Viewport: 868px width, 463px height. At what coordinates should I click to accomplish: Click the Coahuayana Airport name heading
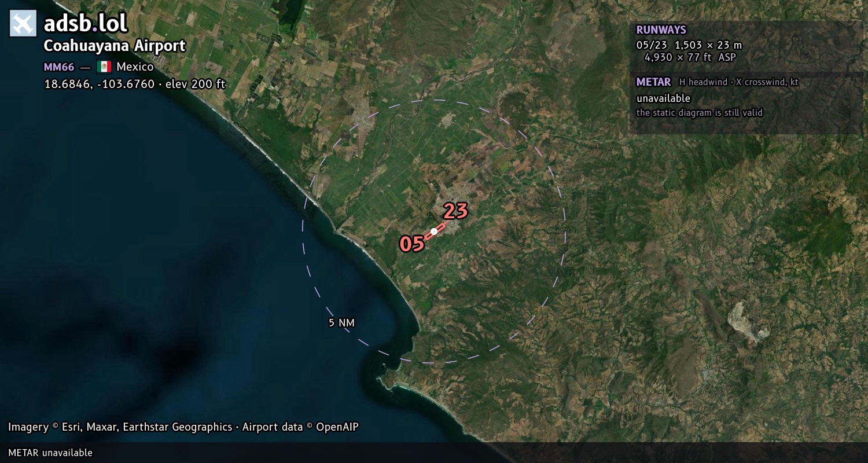pyautogui.click(x=115, y=46)
